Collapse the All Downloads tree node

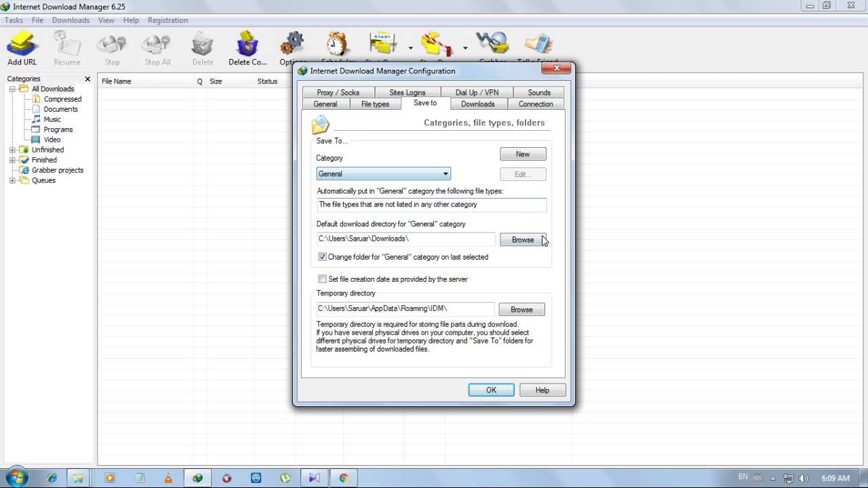(x=12, y=89)
